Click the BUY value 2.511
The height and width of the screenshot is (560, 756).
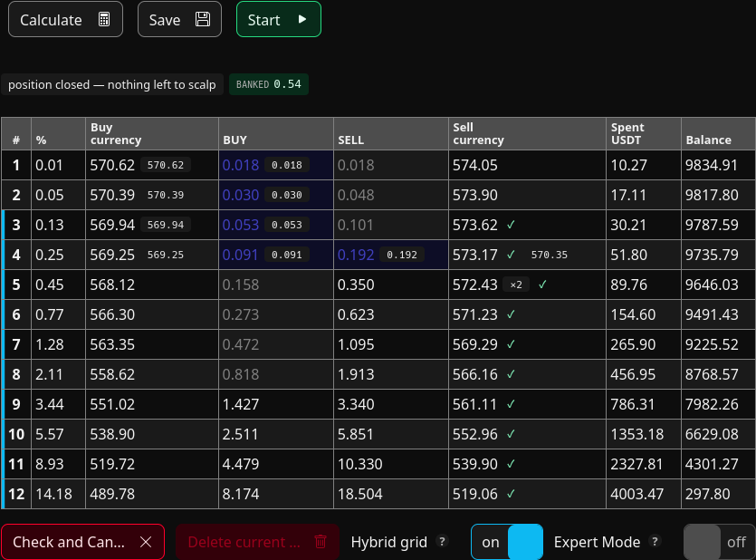point(240,434)
